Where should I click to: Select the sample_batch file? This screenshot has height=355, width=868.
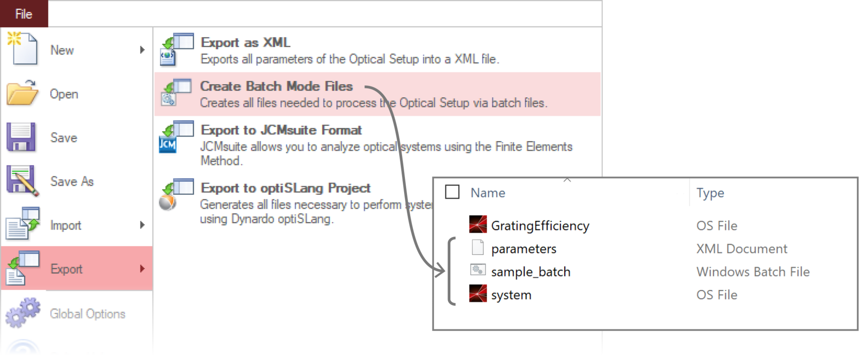tap(530, 272)
